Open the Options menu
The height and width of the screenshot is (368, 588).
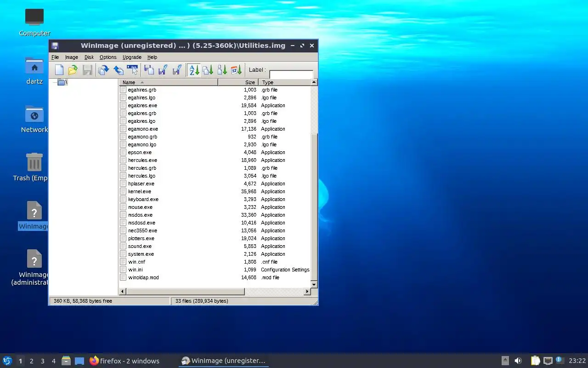pos(108,57)
